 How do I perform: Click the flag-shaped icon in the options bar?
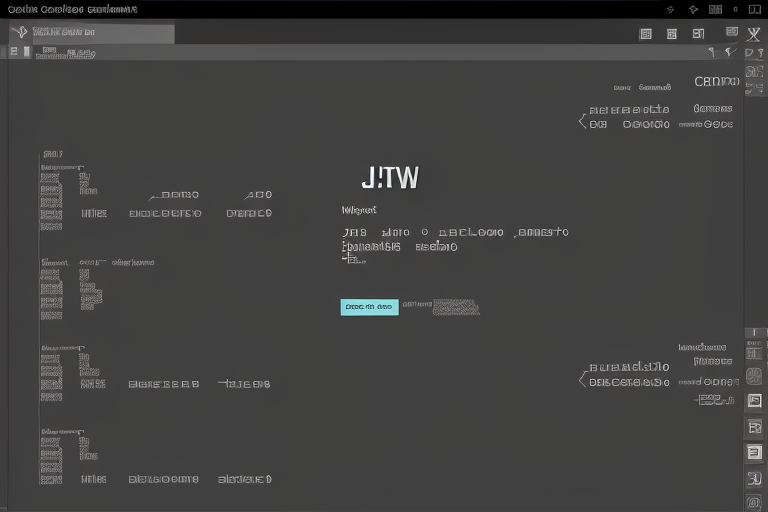pos(713,50)
